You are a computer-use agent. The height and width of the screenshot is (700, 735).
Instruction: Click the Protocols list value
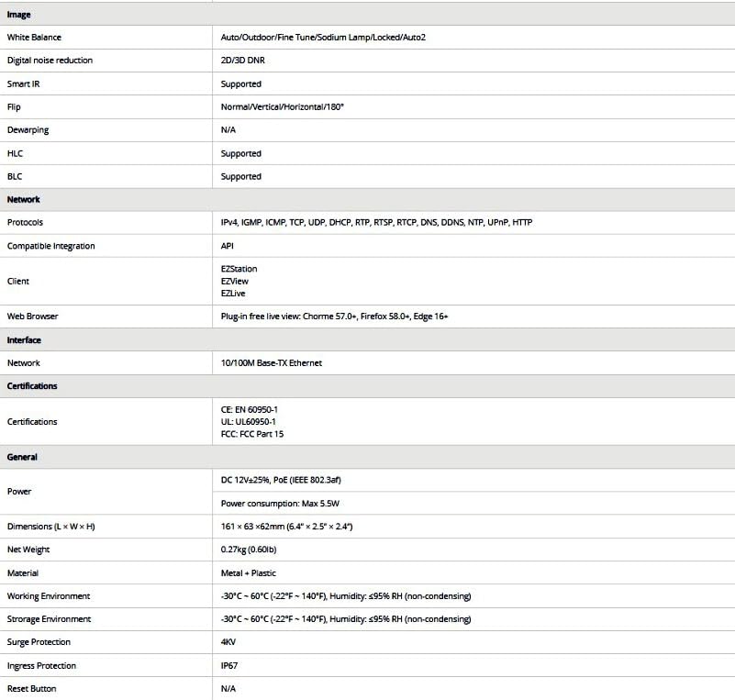(376, 223)
